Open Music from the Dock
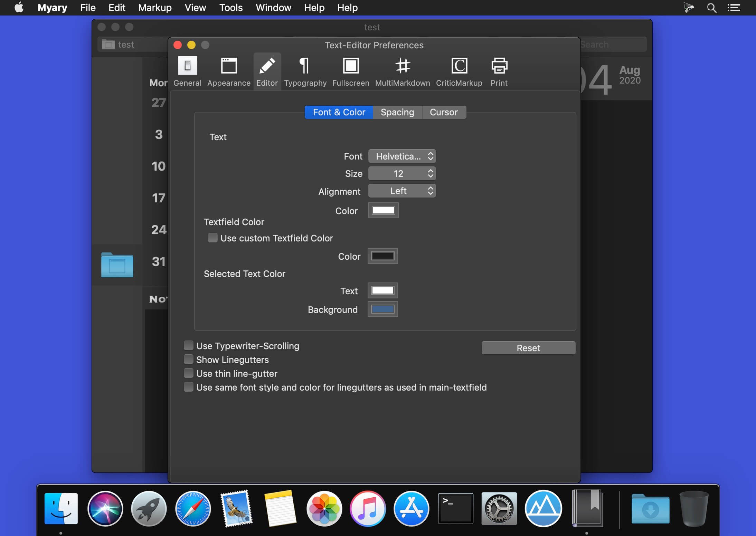 pyautogui.click(x=368, y=508)
